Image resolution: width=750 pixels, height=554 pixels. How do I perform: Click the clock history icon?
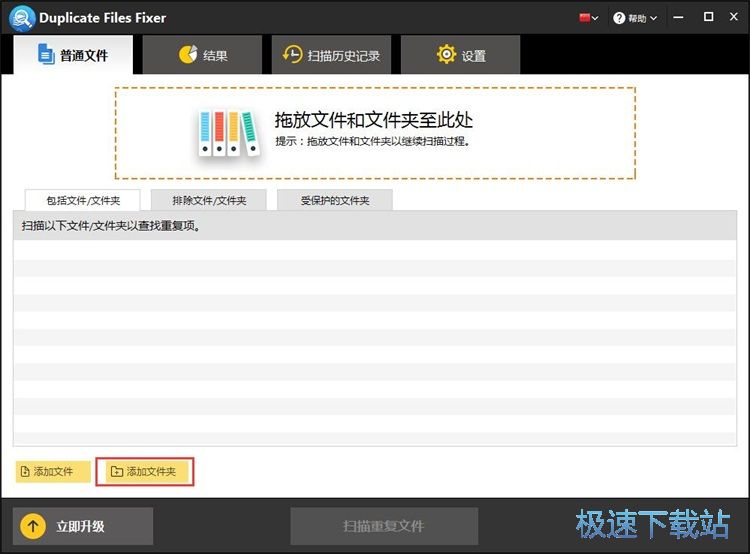tap(292, 55)
